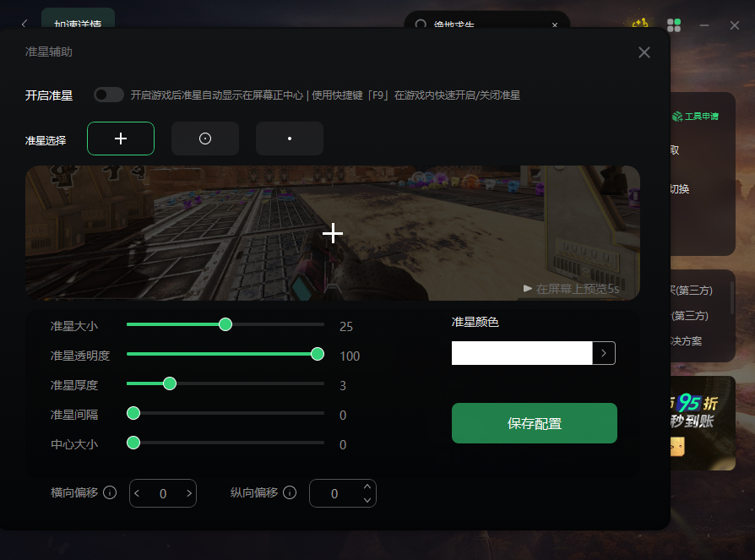Viewport: 755px width, 560px height.
Task: Increase 纵向偏移 with up chevron
Action: click(x=367, y=487)
